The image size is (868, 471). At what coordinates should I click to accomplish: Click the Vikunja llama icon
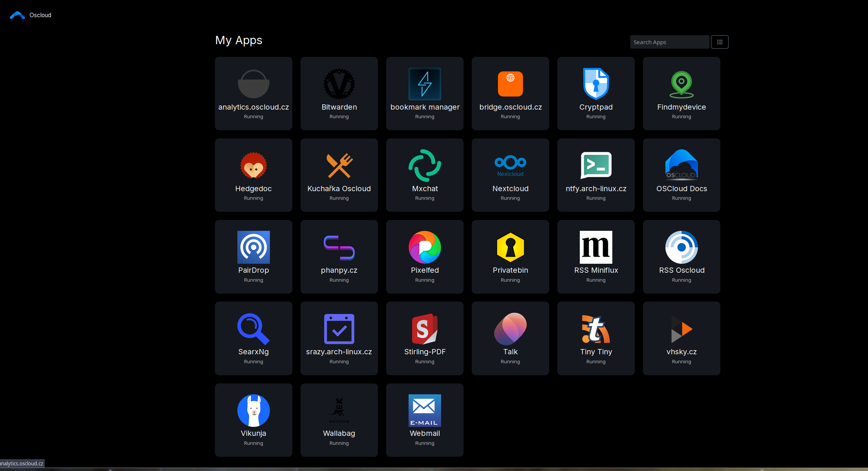tap(253, 410)
